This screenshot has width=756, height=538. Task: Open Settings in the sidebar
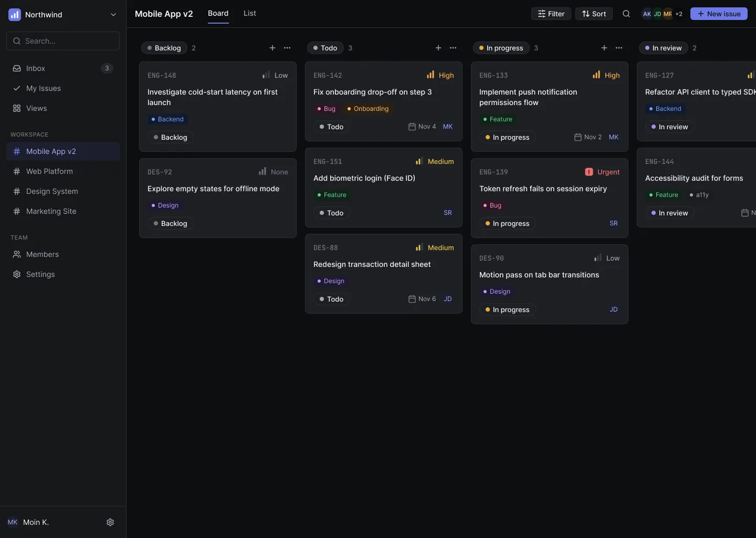(63, 274)
